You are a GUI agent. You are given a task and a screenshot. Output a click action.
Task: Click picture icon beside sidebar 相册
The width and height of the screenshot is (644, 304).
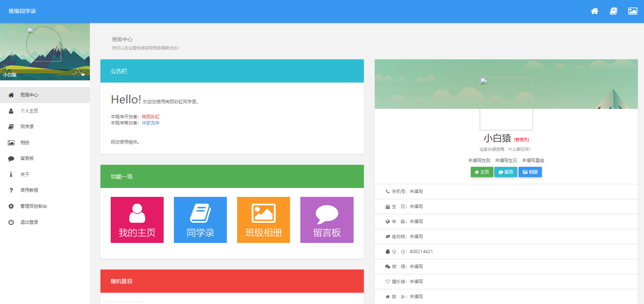coord(11,143)
